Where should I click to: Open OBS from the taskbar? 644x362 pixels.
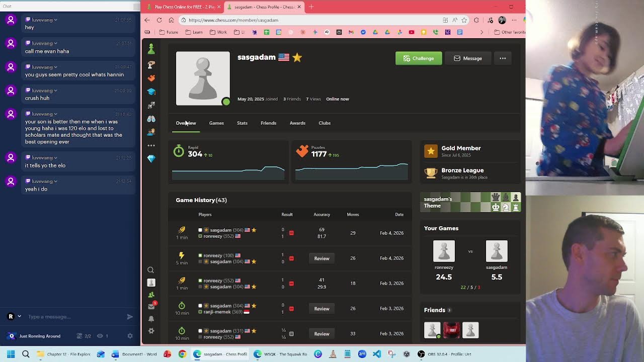click(x=444, y=354)
